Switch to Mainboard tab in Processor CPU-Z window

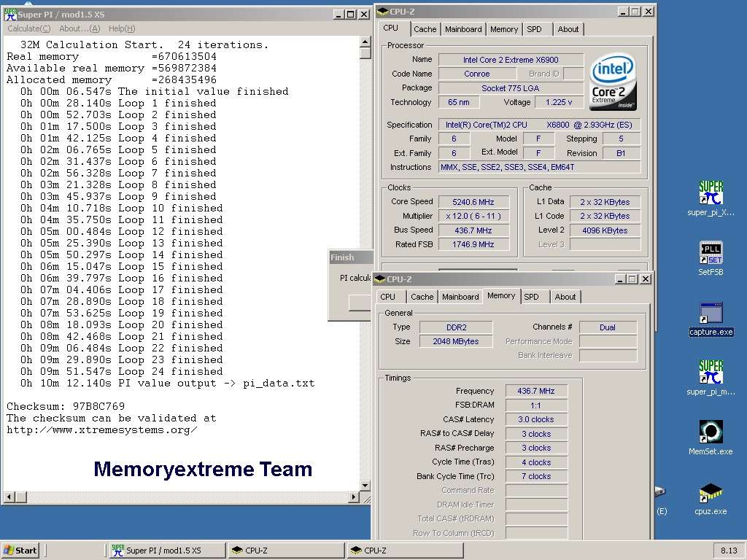tap(463, 29)
